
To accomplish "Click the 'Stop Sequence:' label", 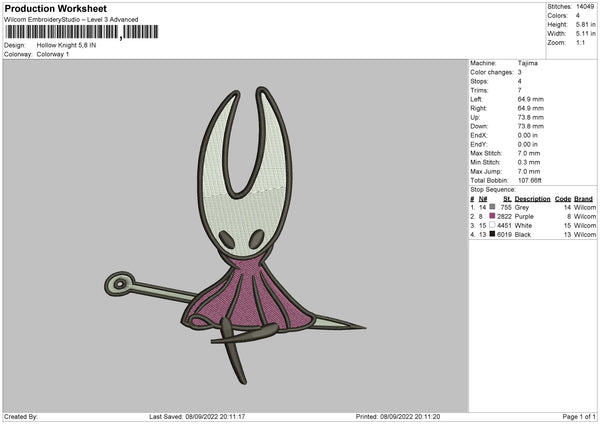I will 493,190.
